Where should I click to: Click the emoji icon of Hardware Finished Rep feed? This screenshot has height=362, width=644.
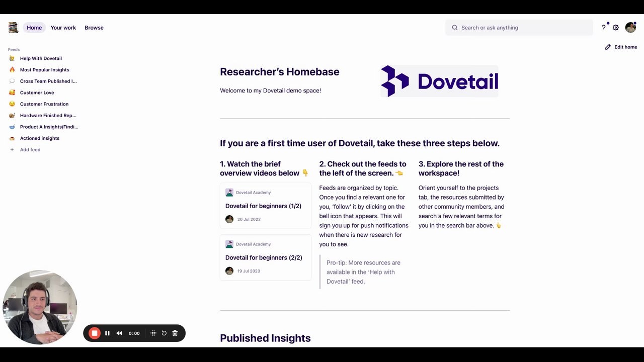(12, 115)
